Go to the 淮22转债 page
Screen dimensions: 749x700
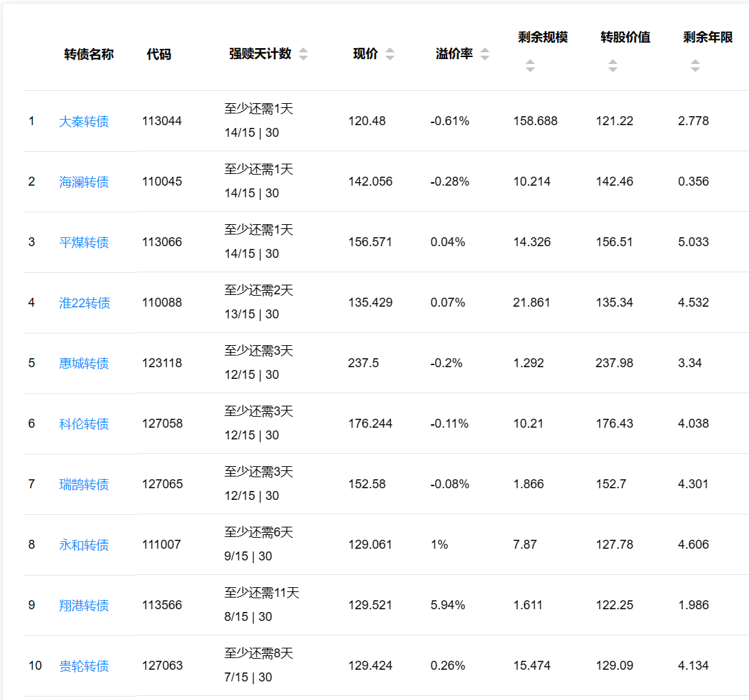[85, 303]
